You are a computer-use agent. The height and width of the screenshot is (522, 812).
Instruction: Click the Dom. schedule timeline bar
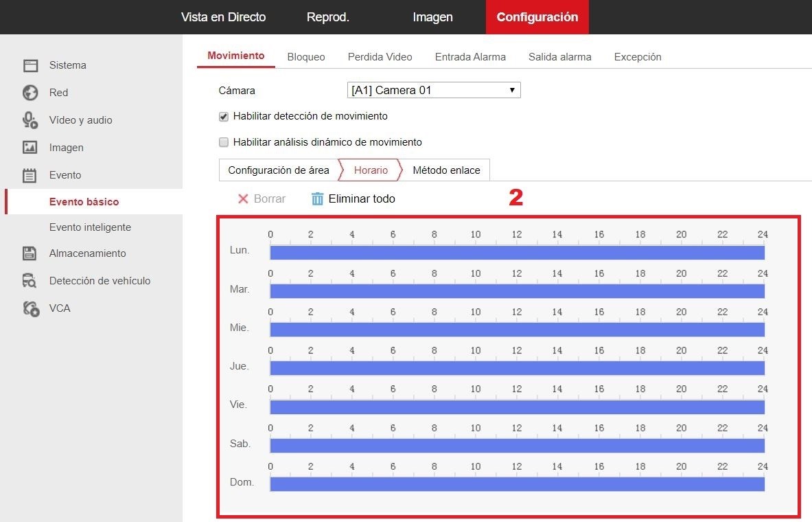(518, 484)
